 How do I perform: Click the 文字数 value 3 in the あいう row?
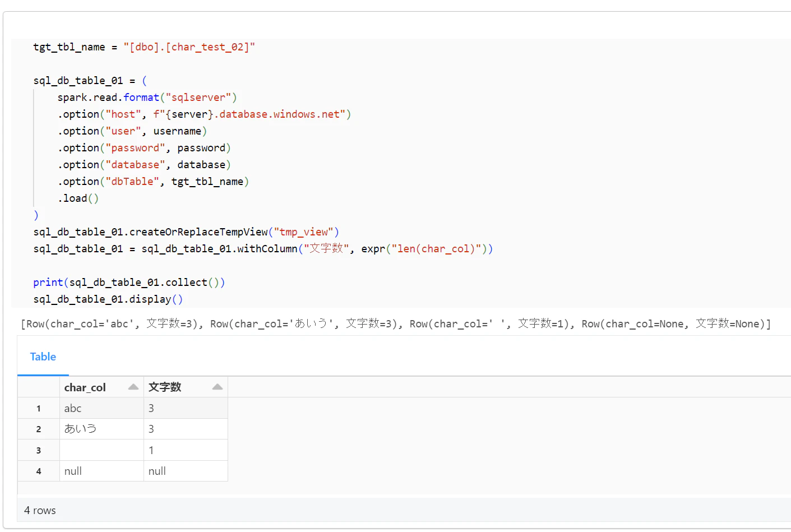pyautogui.click(x=186, y=429)
